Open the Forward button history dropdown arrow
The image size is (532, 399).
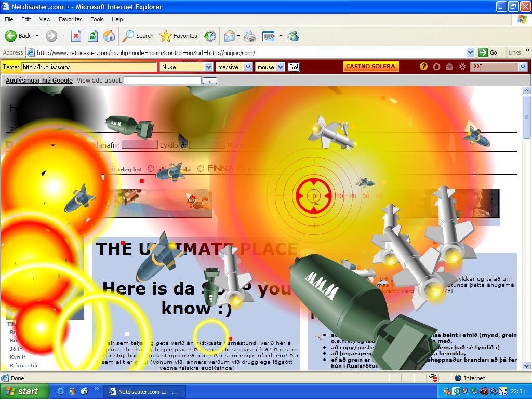[63, 36]
